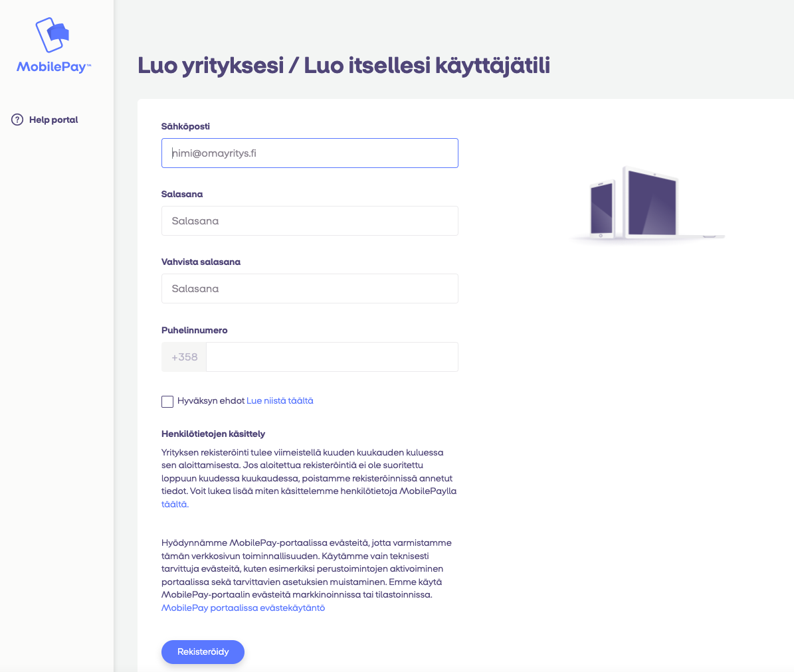Open the Help portal question-mark icon

pos(16,120)
